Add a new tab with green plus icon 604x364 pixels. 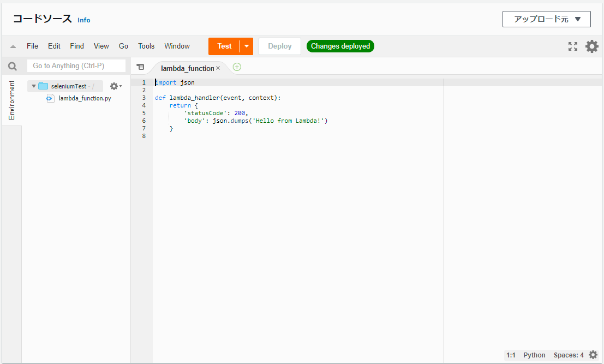[x=237, y=67]
